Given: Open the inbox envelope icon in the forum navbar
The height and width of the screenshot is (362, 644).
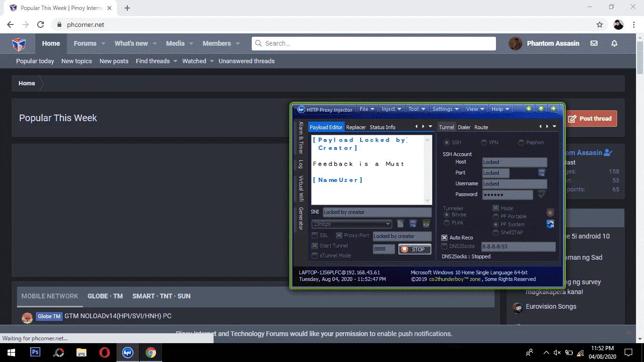Looking at the screenshot, I should point(594,43).
